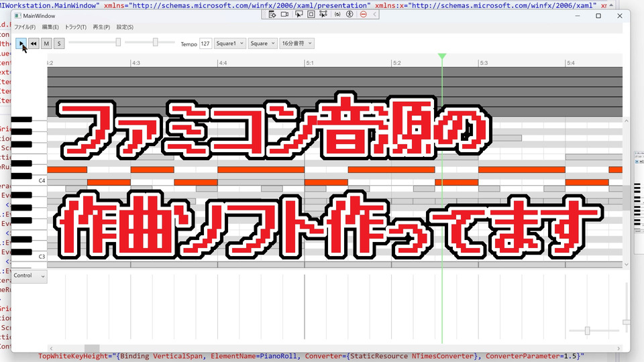Click the piano roll scroll-up arrow
The height and width of the screenshot is (362, 644).
point(627,121)
